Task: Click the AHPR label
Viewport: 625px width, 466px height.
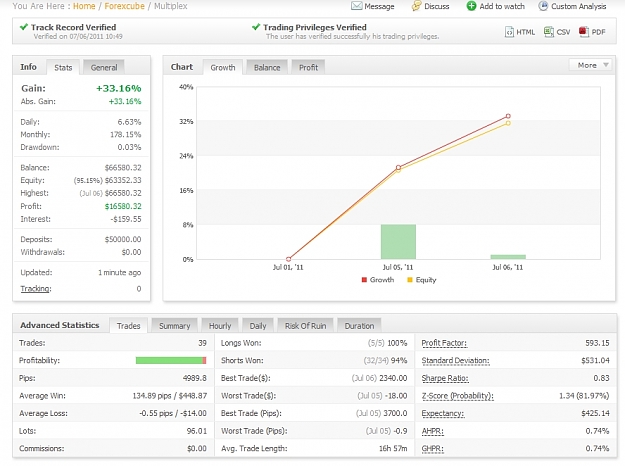Action: (x=432, y=431)
